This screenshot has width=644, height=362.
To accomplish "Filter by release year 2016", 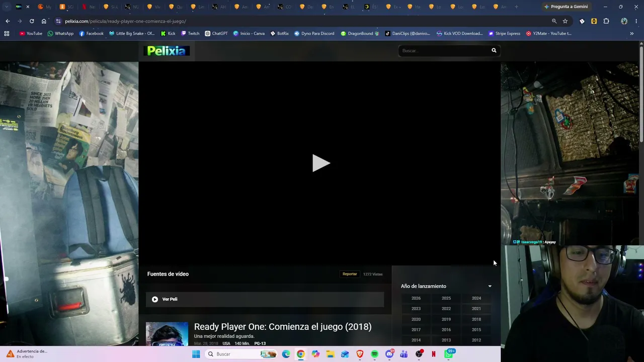I will [x=446, y=330].
